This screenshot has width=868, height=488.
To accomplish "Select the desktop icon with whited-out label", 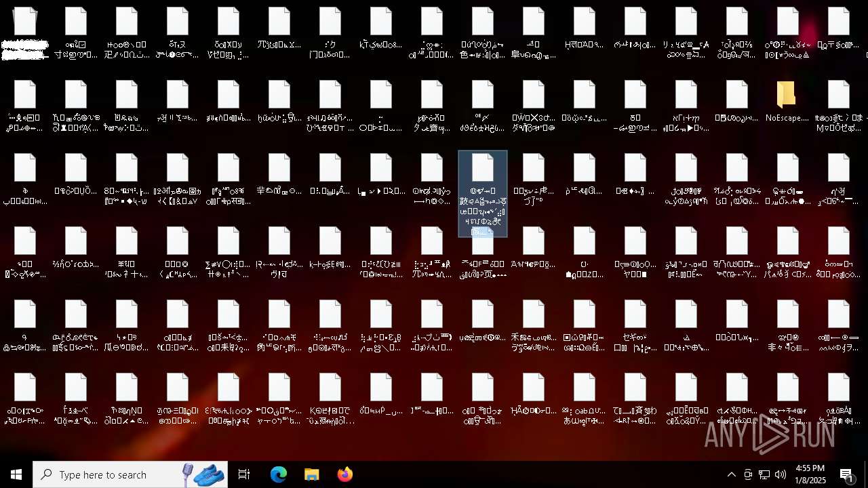I will click(x=25, y=33).
